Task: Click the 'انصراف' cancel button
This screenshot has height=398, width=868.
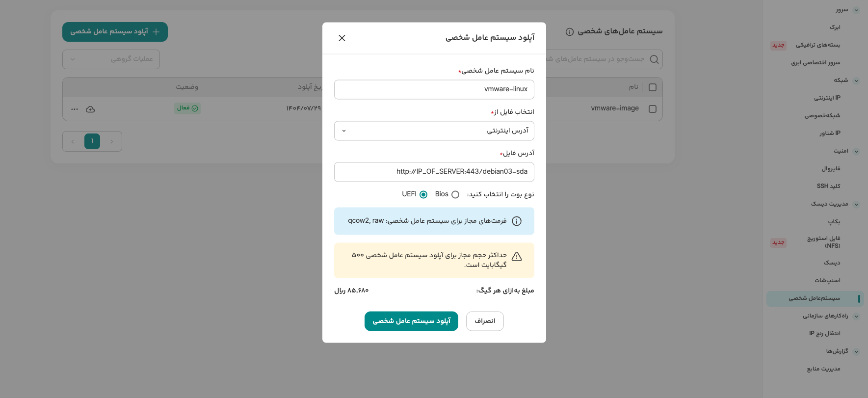Action: 485,321
